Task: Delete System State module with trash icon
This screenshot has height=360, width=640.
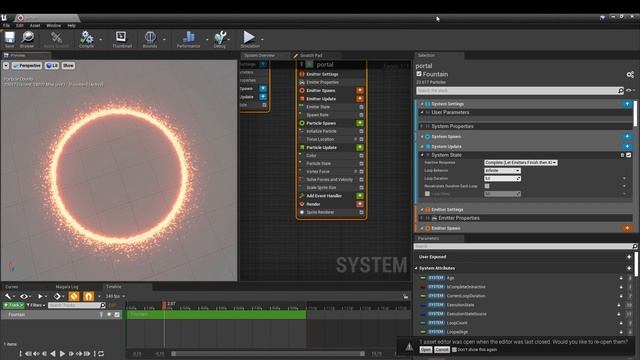Action: tap(622, 155)
